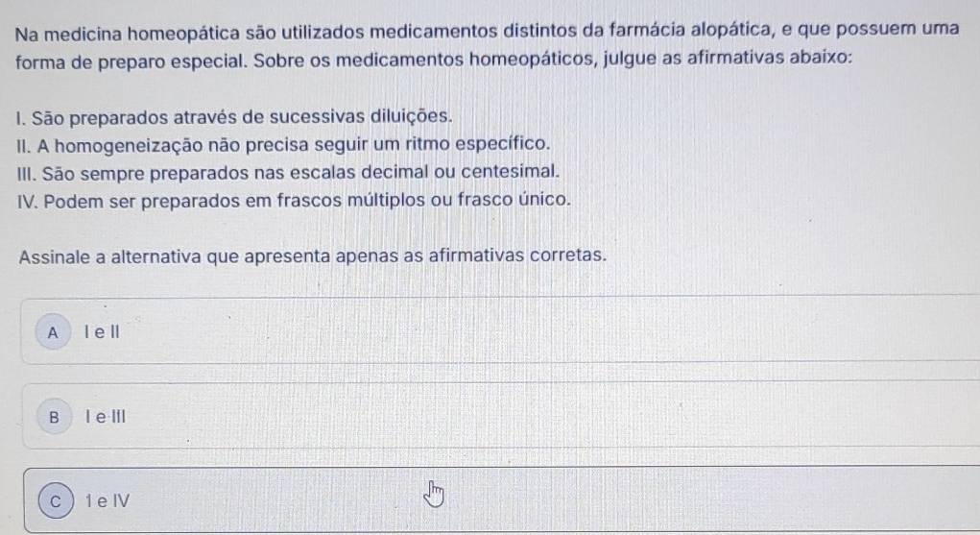Screen dimensions: 980x535
Task: Select the radio circle labeled C
Action: click(55, 499)
